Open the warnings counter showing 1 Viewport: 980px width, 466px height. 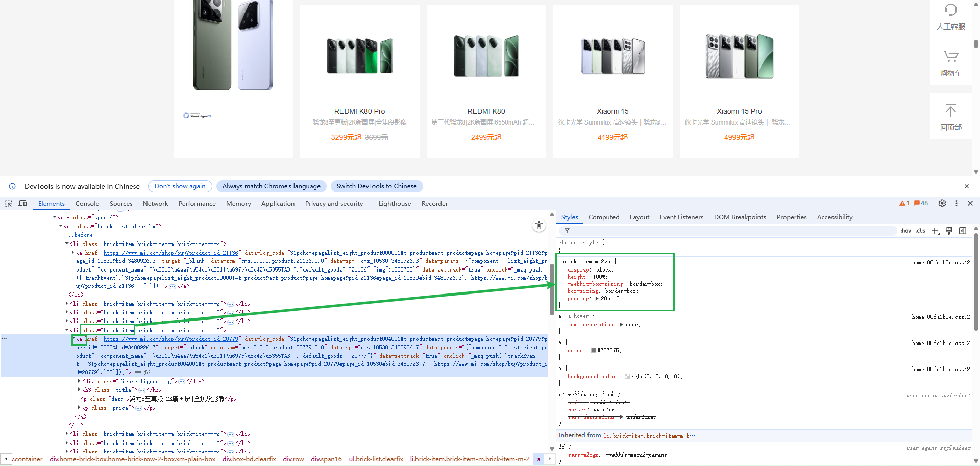pos(904,203)
